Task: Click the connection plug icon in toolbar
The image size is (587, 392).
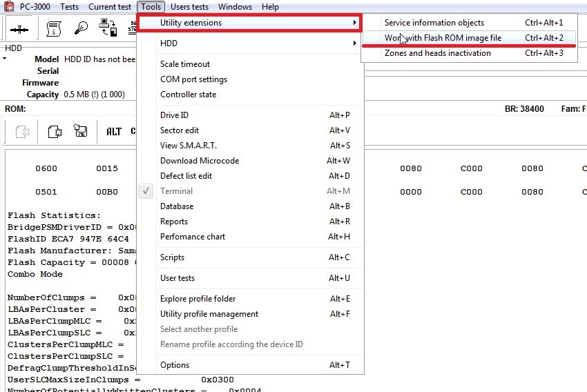Action: (x=19, y=28)
